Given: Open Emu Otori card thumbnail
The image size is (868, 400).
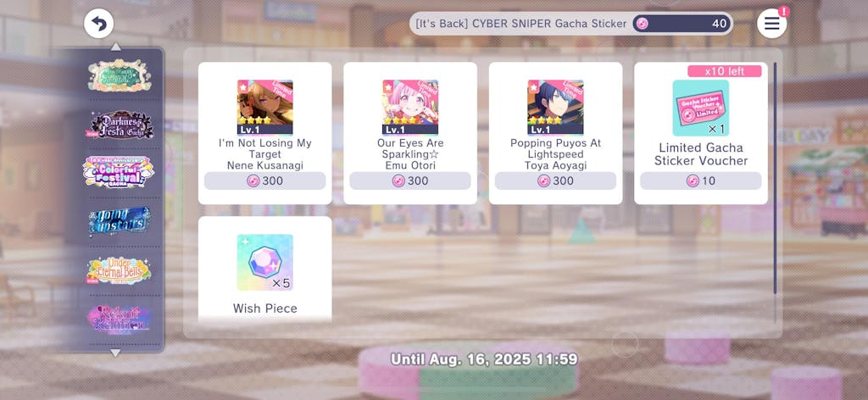Looking at the screenshot, I should pos(410,108).
